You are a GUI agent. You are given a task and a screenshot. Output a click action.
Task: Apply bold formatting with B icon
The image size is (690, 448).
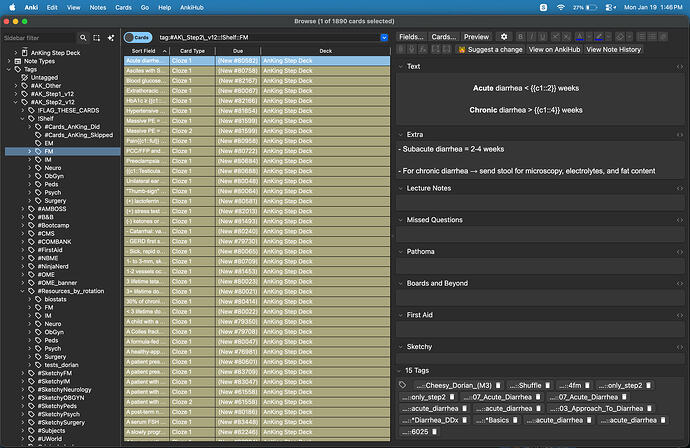[x=520, y=37]
